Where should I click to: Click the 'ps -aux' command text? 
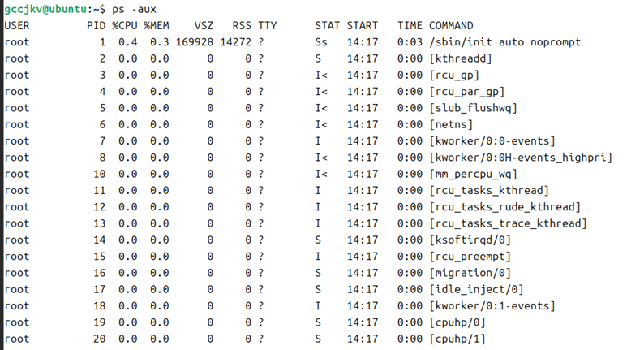[x=135, y=9]
